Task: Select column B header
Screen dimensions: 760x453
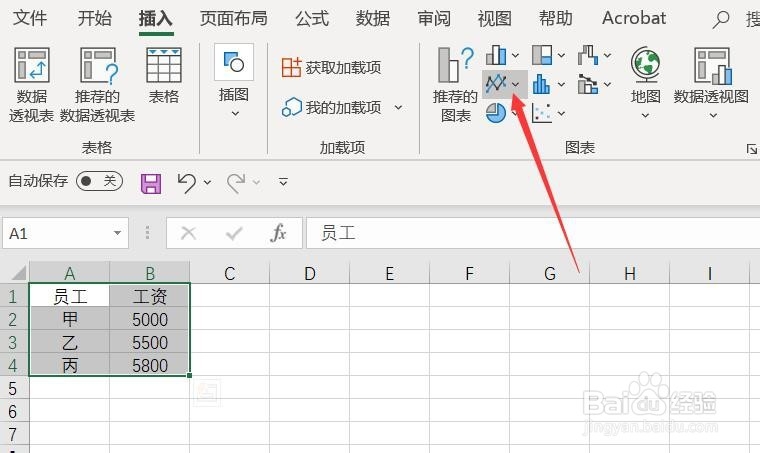Action: (x=150, y=273)
